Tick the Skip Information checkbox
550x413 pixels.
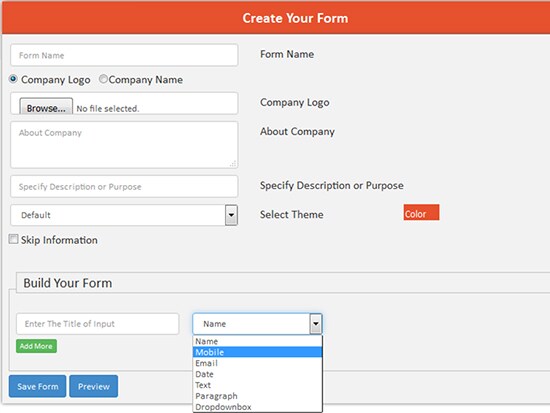13,239
